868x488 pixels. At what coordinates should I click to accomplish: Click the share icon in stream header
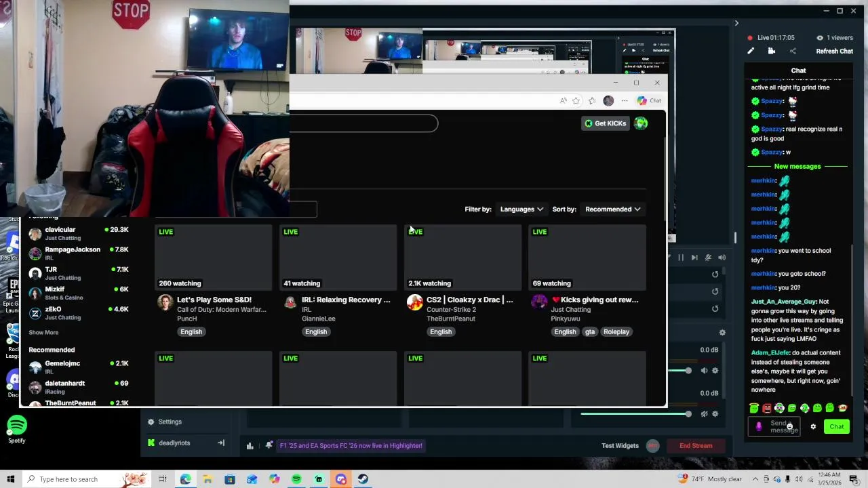click(x=793, y=51)
